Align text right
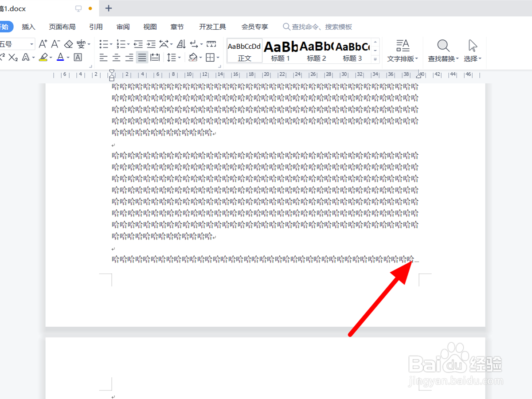The width and height of the screenshot is (532, 399). (129, 57)
